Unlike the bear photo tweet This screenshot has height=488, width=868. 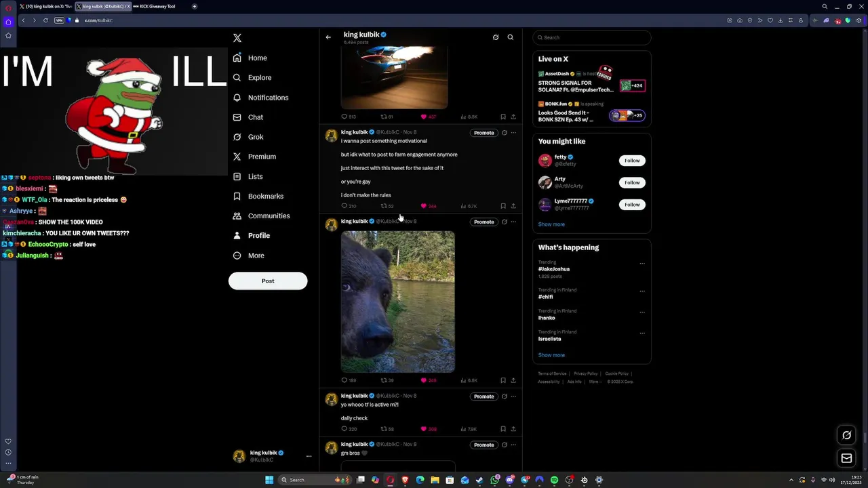424,380
